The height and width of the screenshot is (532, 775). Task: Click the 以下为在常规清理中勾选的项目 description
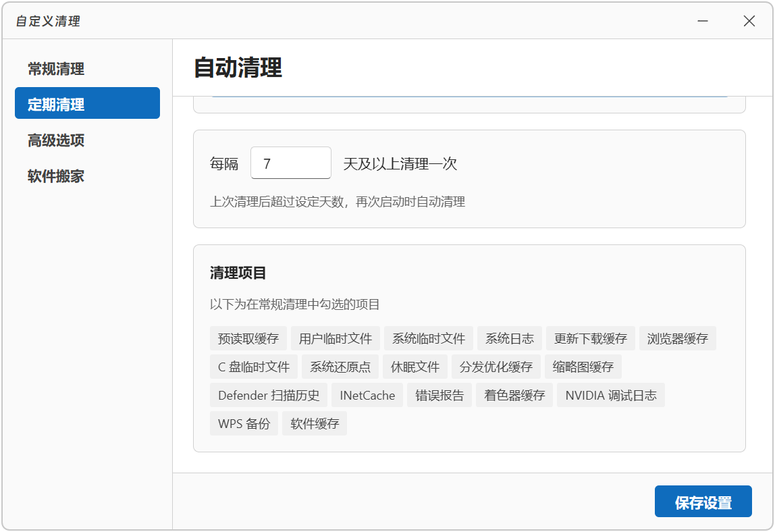point(294,304)
